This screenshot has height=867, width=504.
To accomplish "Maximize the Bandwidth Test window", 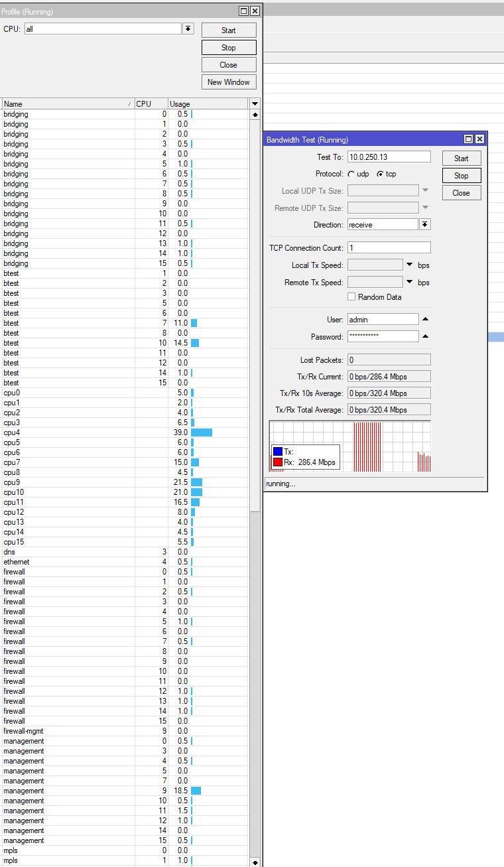I will [469, 139].
